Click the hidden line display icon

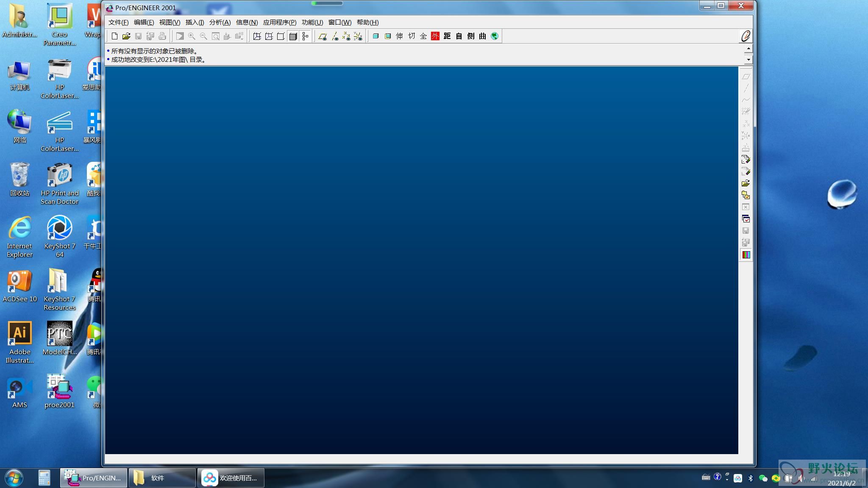click(x=269, y=36)
